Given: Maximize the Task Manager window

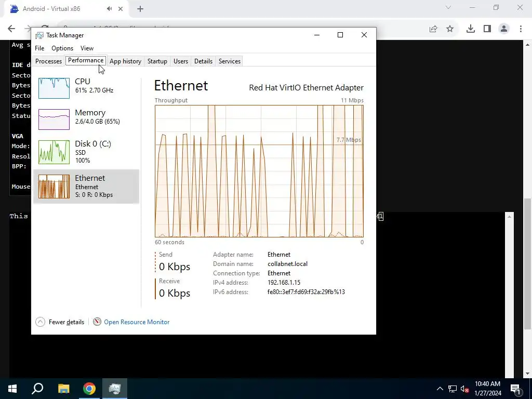Looking at the screenshot, I should tap(340, 35).
